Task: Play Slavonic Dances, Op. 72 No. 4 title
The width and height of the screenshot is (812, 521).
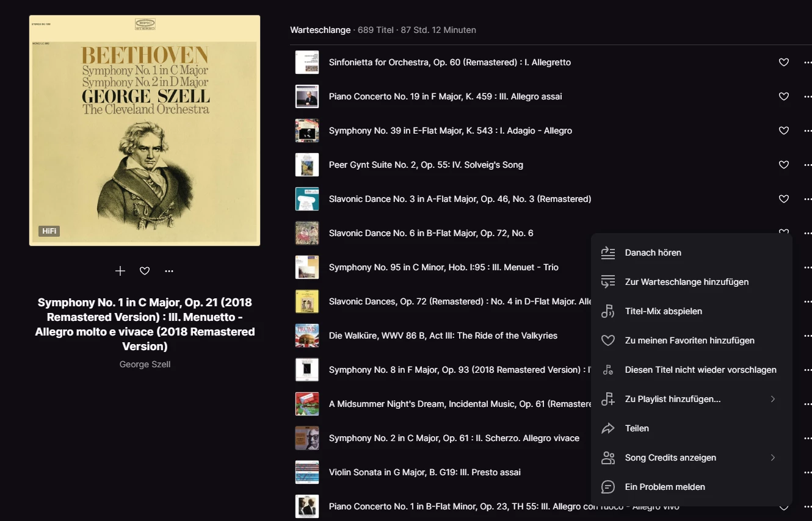Action: pos(460,301)
